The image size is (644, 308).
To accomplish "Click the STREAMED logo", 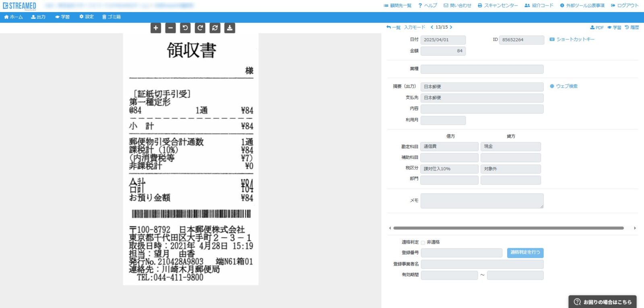I will coord(19,6).
